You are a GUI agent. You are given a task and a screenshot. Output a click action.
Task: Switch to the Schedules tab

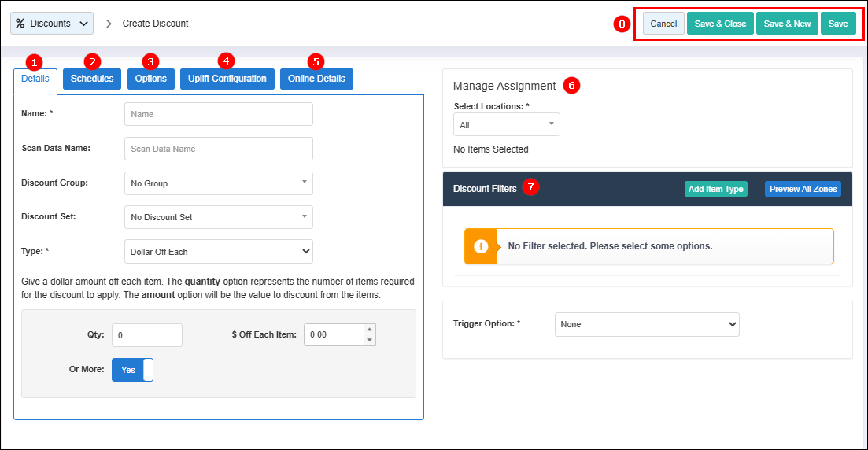coord(92,79)
